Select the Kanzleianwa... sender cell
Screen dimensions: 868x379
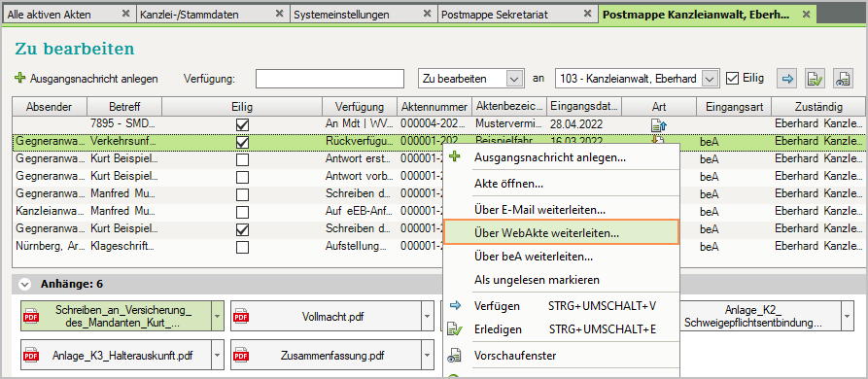coord(51,212)
